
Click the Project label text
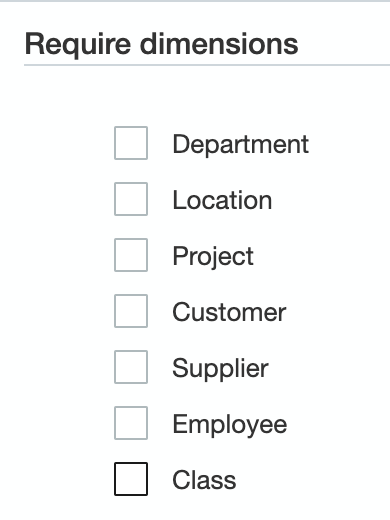[213, 257]
